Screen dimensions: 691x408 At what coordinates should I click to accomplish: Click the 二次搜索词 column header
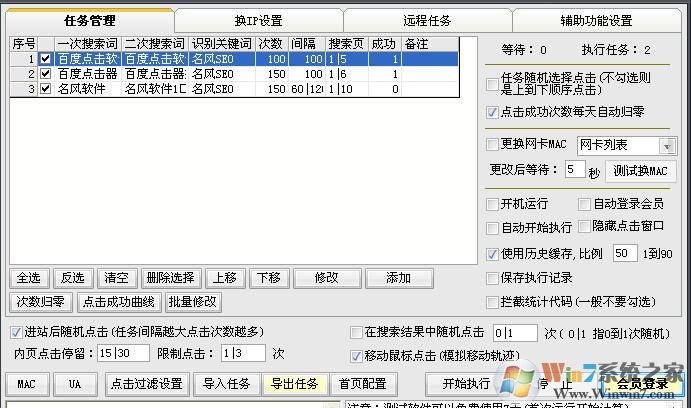155,44
